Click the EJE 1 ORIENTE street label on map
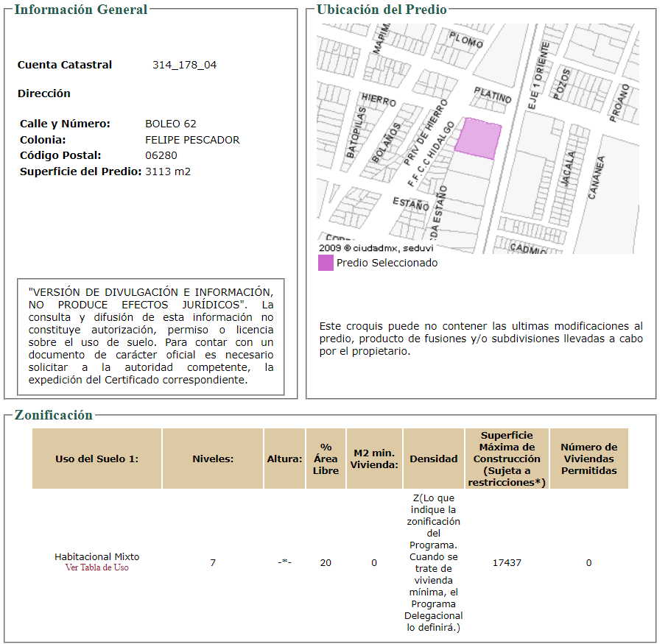Image resolution: width=668 pixels, height=644 pixels. coord(538,75)
